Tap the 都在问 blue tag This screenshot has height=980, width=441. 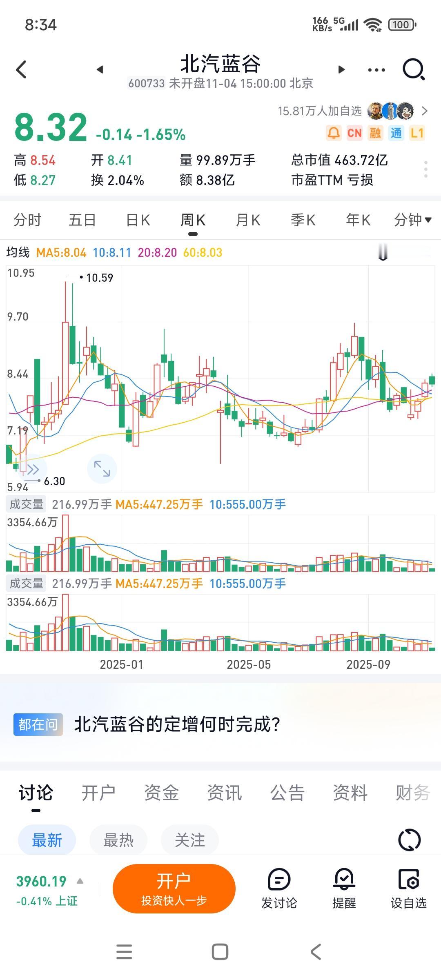[38, 724]
